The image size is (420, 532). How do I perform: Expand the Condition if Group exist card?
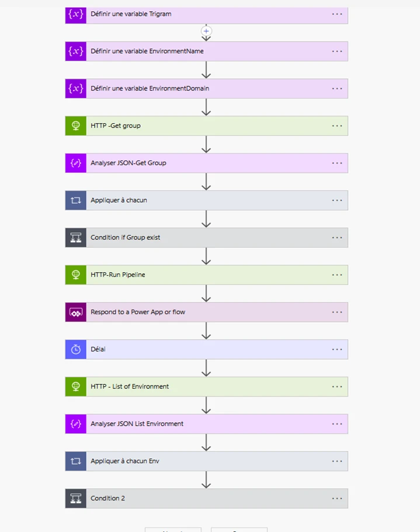(x=204, y=238)
